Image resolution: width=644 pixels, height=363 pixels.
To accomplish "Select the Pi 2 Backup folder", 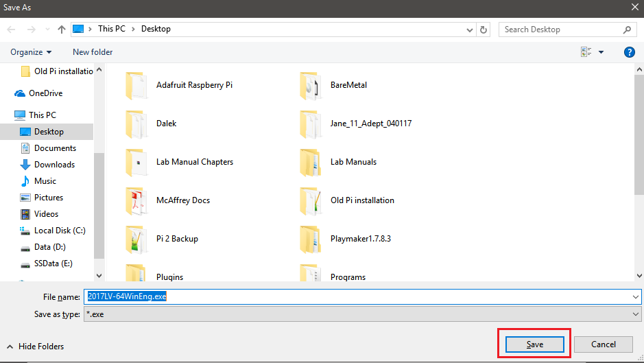I will click(x=177, y=239).
